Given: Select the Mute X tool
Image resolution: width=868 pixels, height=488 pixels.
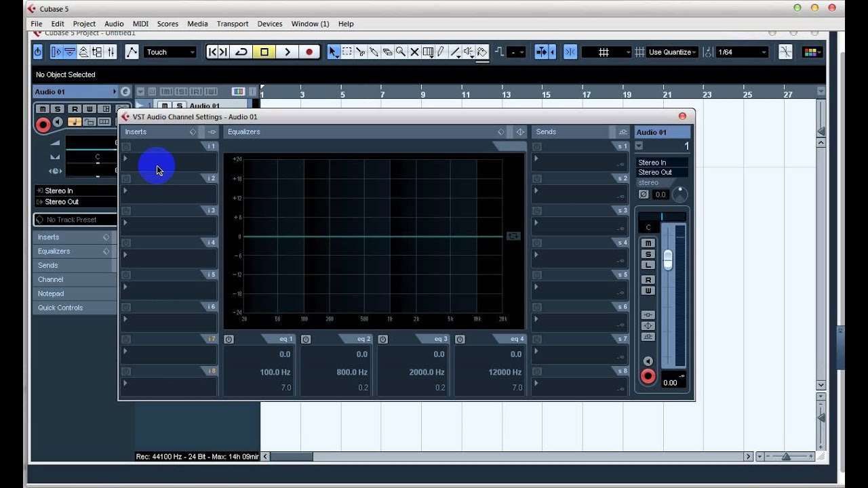Looking at the screenshot, I should 414,52.
